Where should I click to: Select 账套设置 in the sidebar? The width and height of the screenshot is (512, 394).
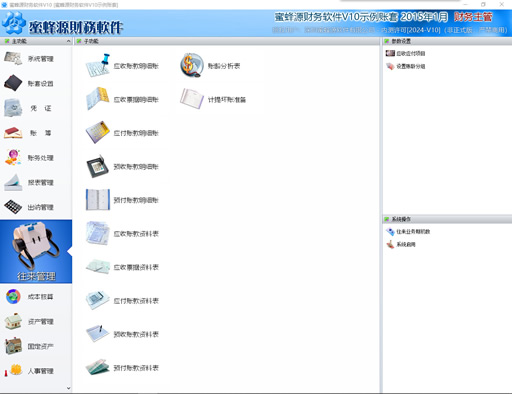[x=36, y=83]
